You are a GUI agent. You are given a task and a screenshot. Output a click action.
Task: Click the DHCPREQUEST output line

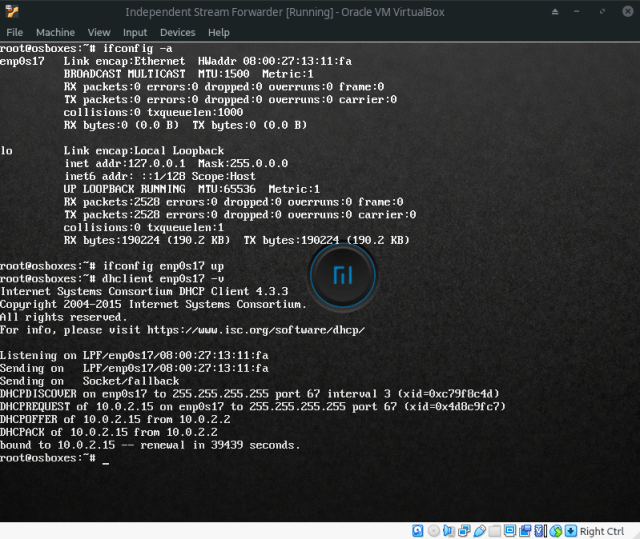[x=253, y=406]
